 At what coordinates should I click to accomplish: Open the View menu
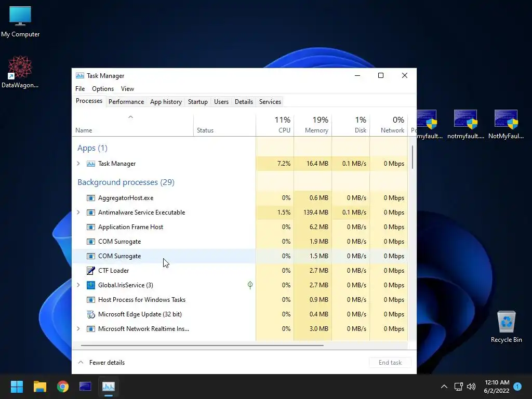[x=127, y=88]
